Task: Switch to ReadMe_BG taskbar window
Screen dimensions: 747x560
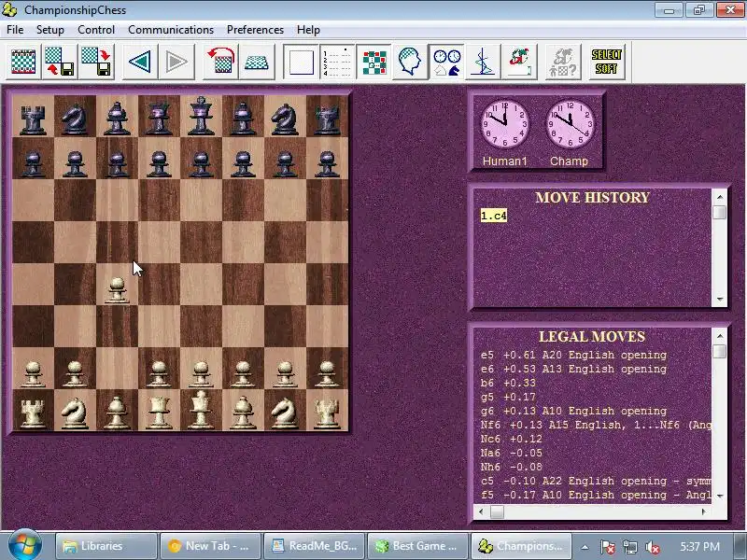Action: coord(314,546)
